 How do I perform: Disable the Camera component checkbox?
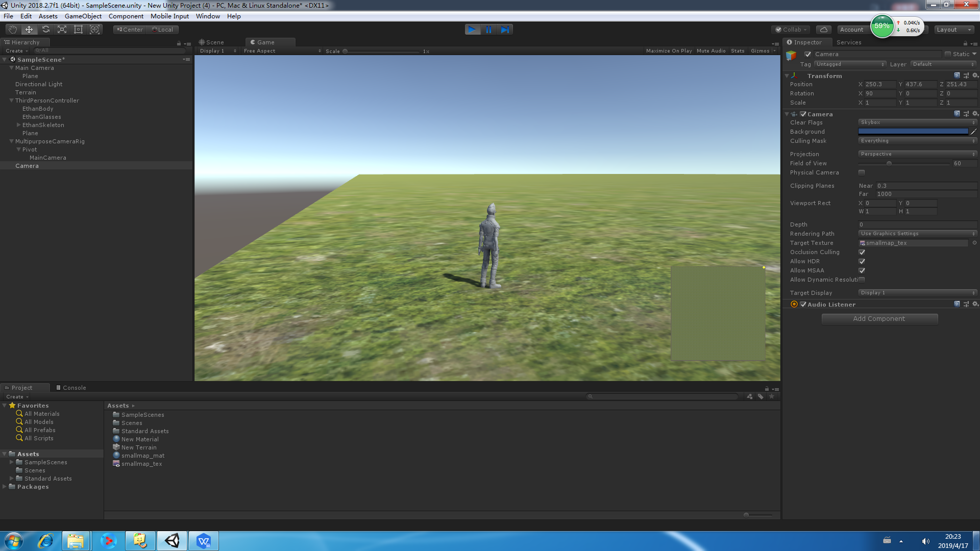[803, 114]
